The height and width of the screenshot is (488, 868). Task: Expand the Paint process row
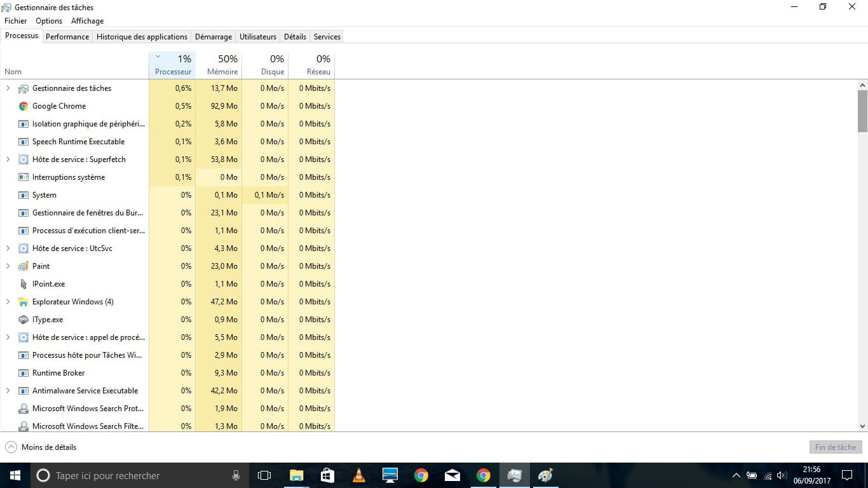pos(8,266)
